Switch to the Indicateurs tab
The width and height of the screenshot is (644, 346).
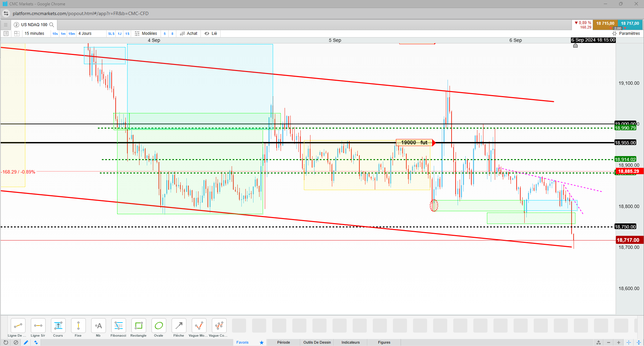[351, 342]
